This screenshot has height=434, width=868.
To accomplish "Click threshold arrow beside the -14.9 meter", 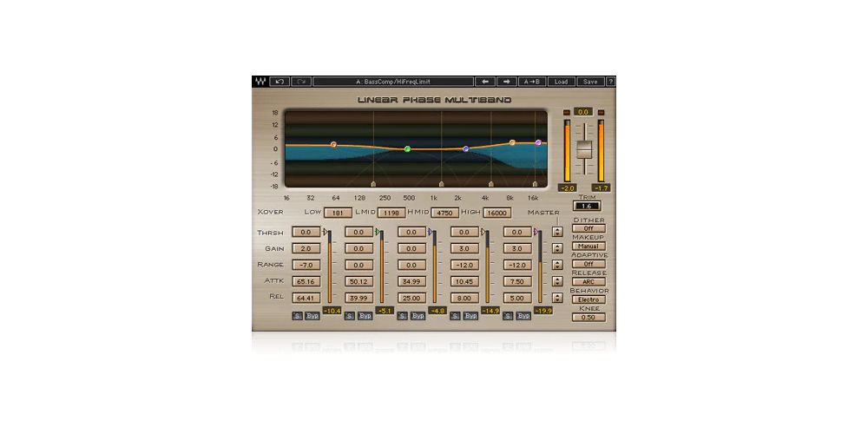I will (483, 232).
